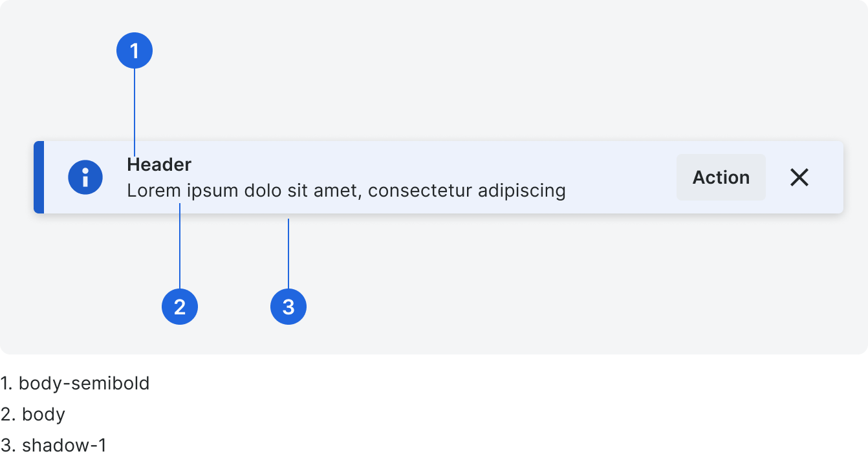Select the numbered annotation badge 2
The width and height of the screenshot is (868, 458).
[x=180, y=307]
